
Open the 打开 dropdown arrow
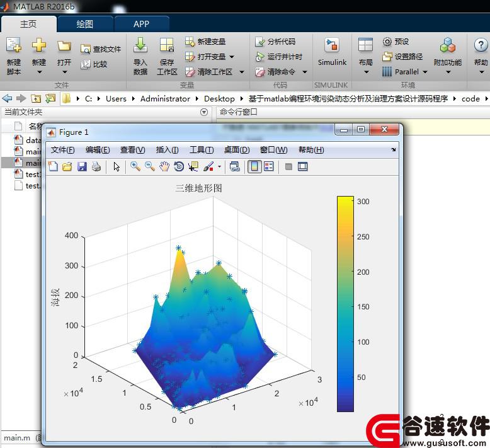[64, 72]
